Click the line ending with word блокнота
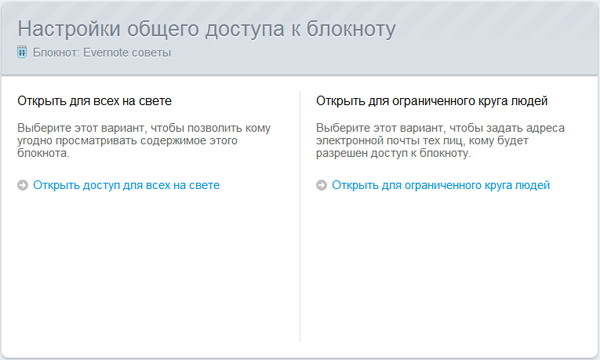 coord(43,153)
